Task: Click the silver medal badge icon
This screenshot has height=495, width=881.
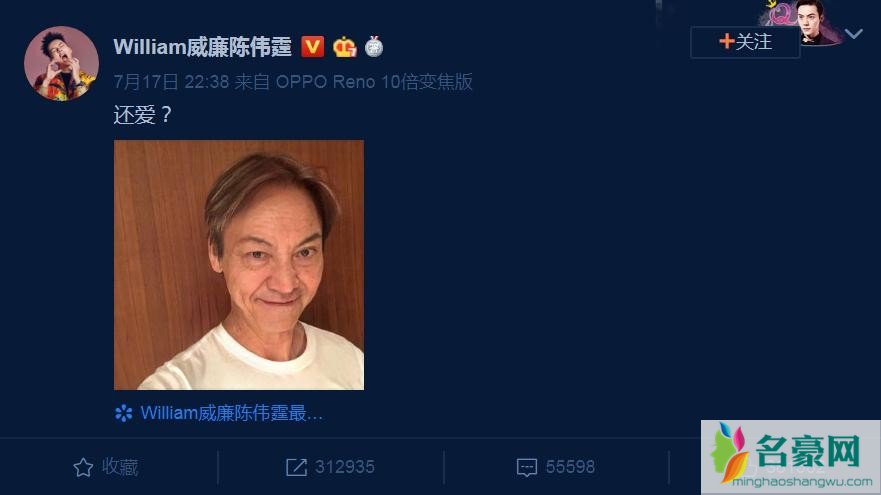Action: click(374, 47)
